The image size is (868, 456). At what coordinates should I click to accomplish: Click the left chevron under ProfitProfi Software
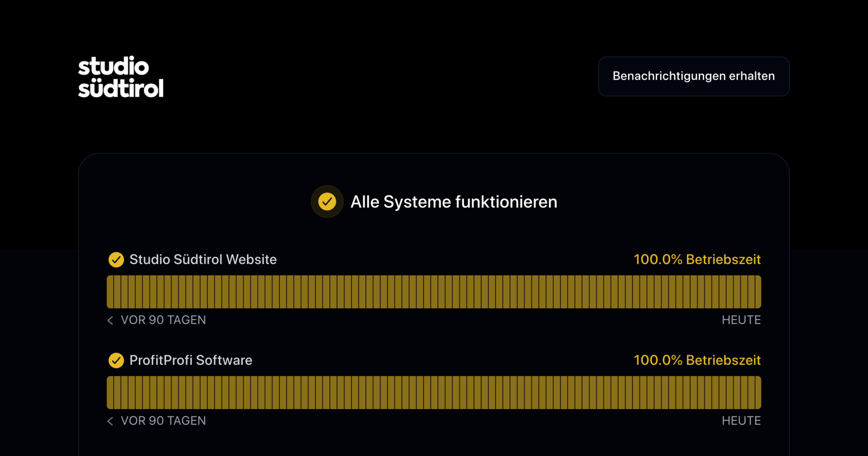click(110, 421)
